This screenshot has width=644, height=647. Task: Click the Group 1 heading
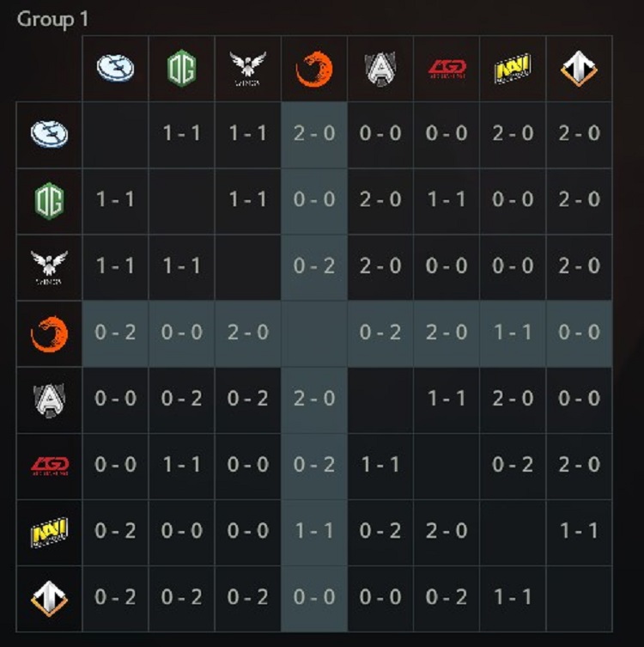(52, 19)
